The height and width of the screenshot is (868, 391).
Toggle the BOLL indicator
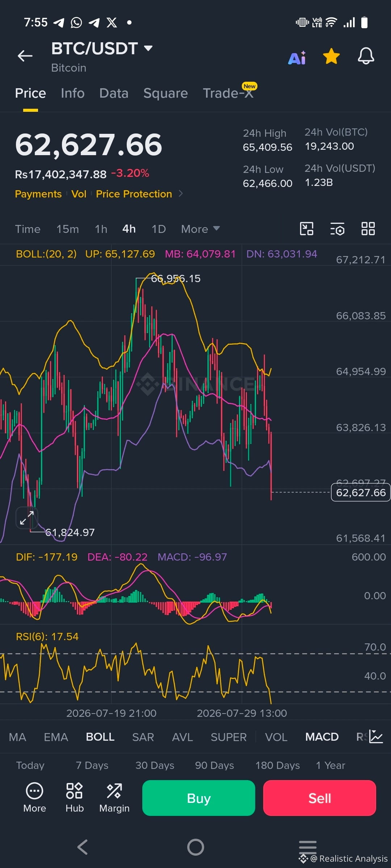point(100,737)
